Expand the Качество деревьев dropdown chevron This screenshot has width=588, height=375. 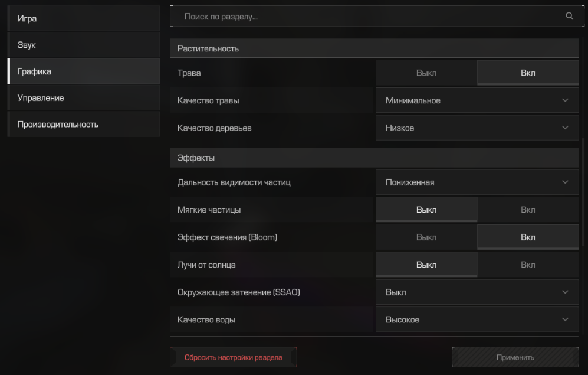tap(565, 128)
